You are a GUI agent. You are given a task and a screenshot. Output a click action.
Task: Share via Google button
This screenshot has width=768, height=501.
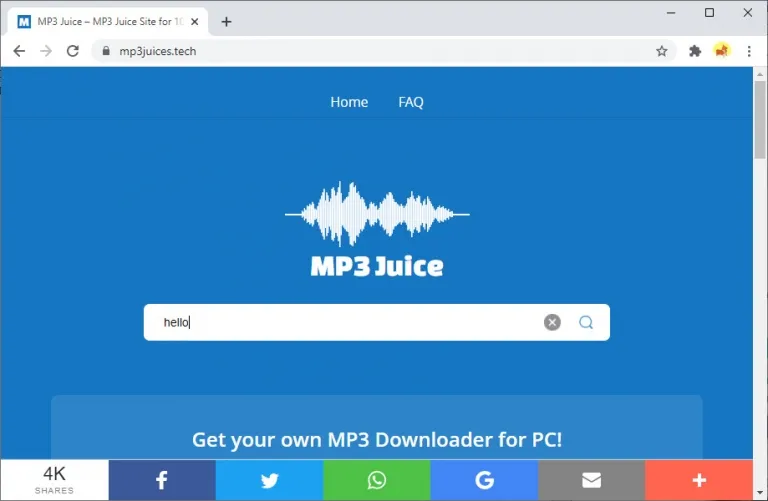click(x=484, y=480)
